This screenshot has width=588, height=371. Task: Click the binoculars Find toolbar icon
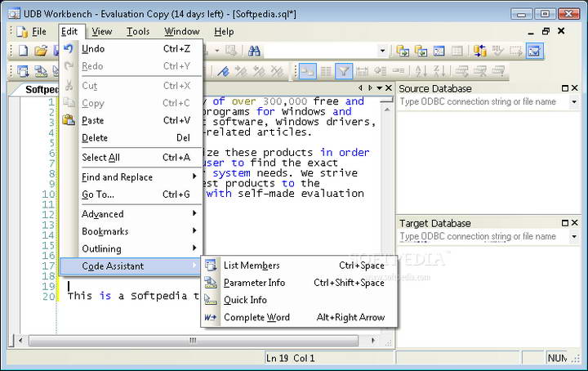[254, 51]
